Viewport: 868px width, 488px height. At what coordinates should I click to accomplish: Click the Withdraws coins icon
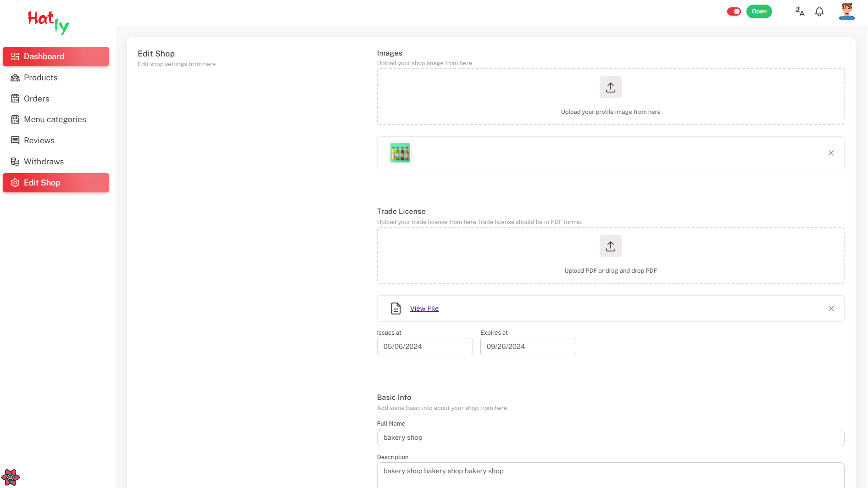[x=15, y=162]
